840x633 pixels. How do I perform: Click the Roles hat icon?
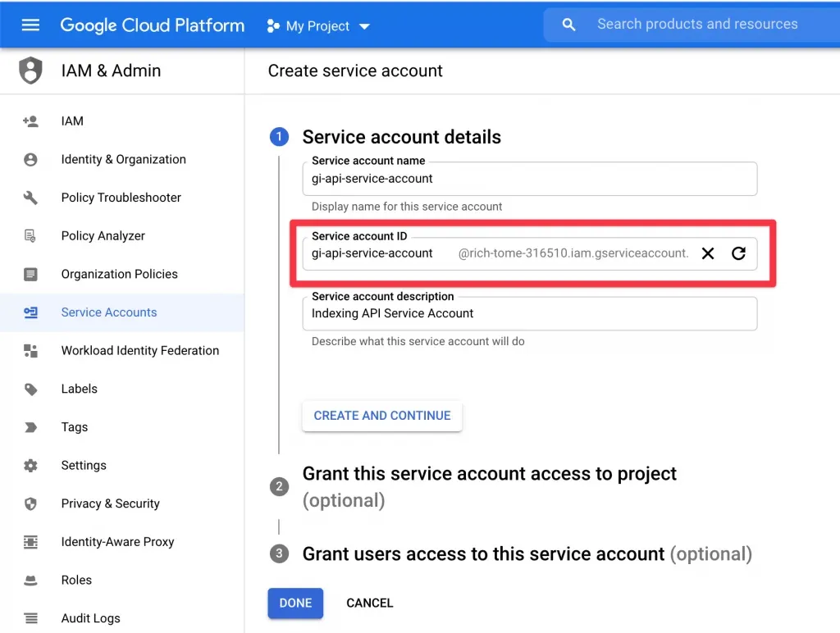(30, 581)
